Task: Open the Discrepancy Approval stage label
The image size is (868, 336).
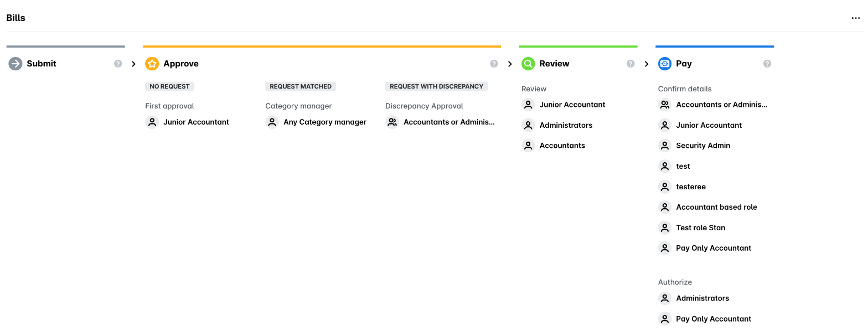Action: [x=424, y=106]
